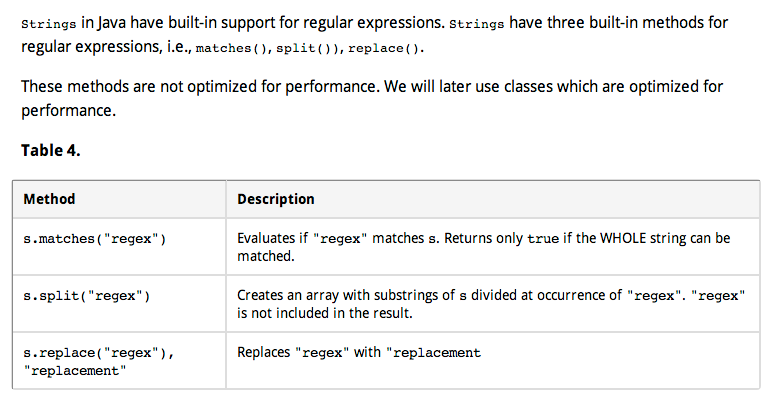Screen dimensions: 775x408
Task: Click the "Description" column header
Action: (x=276, y=199)
